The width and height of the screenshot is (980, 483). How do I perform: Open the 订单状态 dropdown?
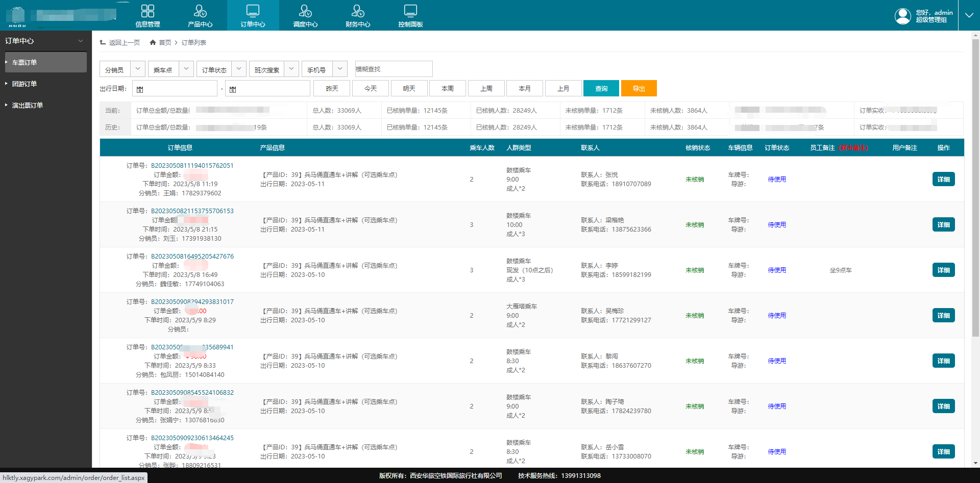click(x=222, y=69)
